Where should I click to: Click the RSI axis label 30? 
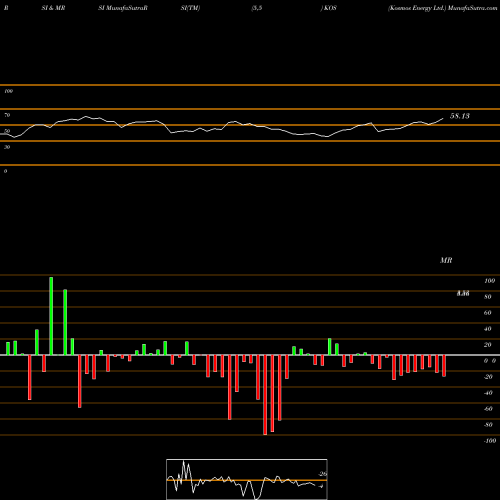point(7,147)
